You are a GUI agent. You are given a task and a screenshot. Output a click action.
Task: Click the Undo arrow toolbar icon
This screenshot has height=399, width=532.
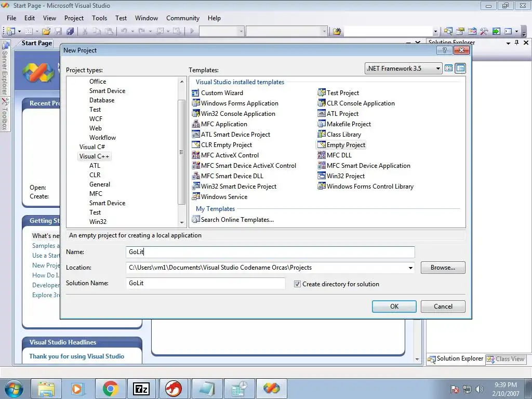124,31
